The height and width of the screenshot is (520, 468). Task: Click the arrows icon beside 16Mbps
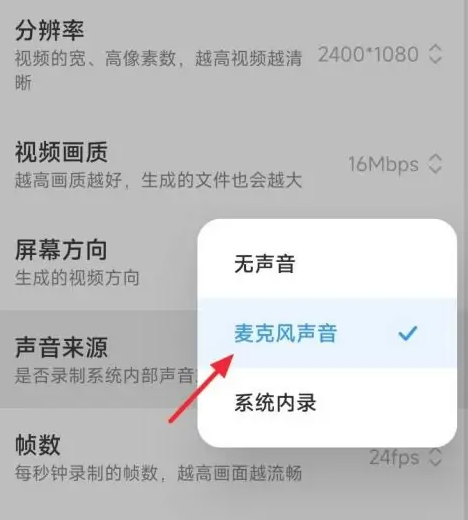point(435,164)
